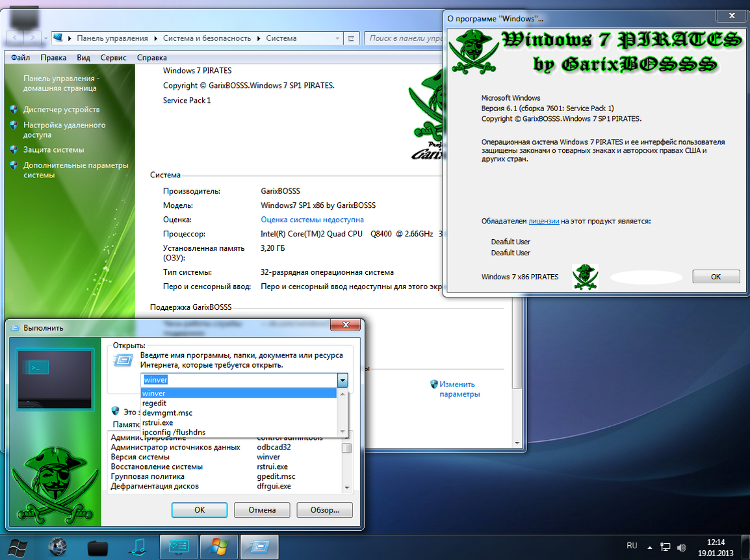750x560 pixels.
Task: Open the Start menu orb
Action: pyautogui.click(x=17, y=548)
